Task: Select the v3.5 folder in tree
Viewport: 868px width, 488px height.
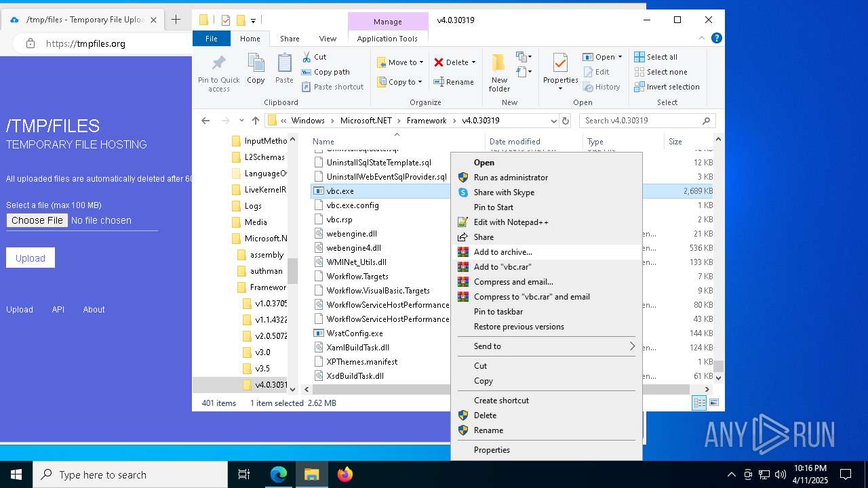Action: (x=262, y=369)
